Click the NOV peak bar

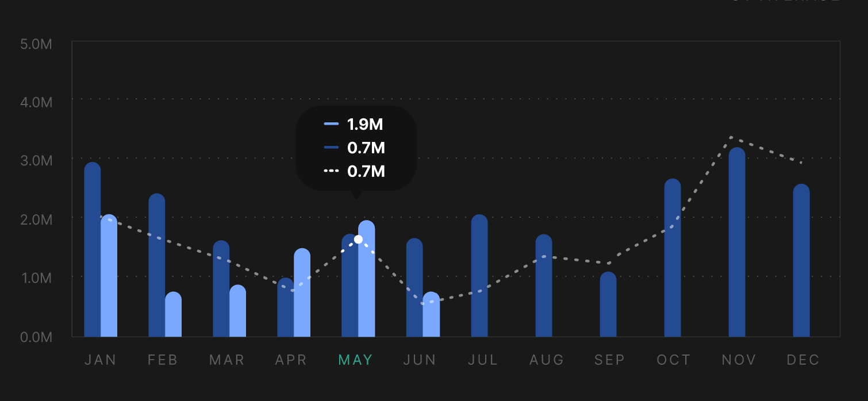click(738, 241)
